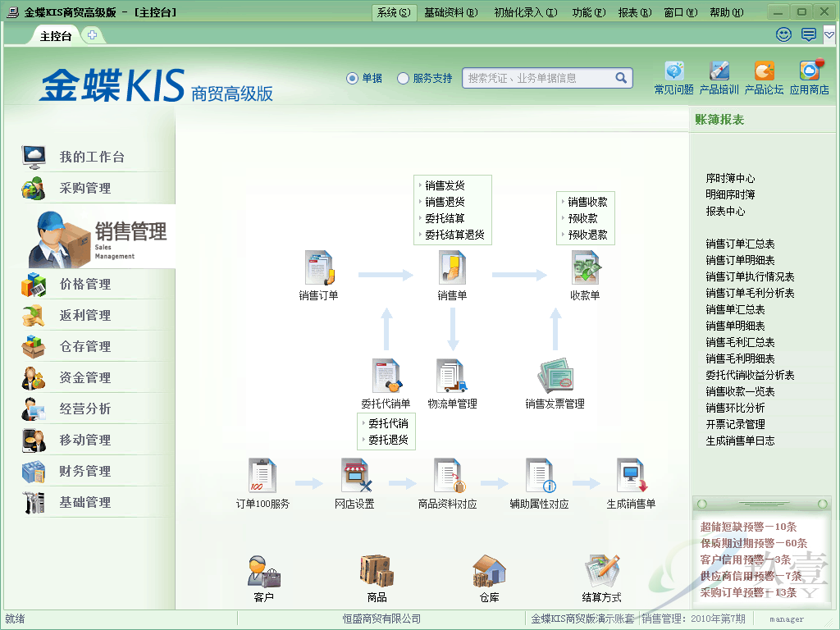Open the 销售订单 icon

click(x=319, y=268)
